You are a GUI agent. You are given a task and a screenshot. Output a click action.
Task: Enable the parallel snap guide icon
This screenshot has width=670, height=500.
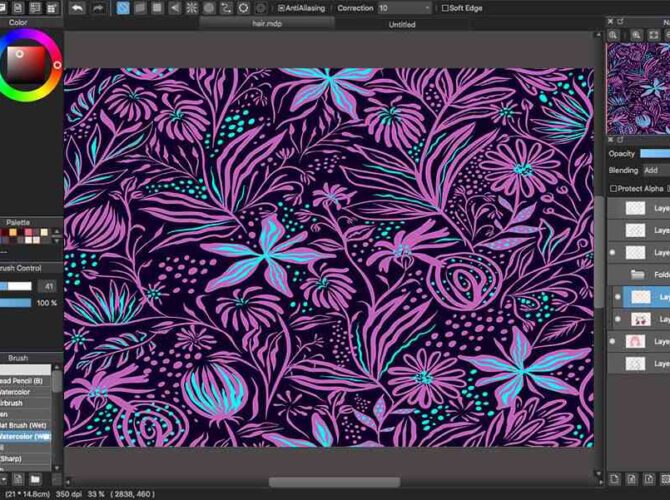140,8
